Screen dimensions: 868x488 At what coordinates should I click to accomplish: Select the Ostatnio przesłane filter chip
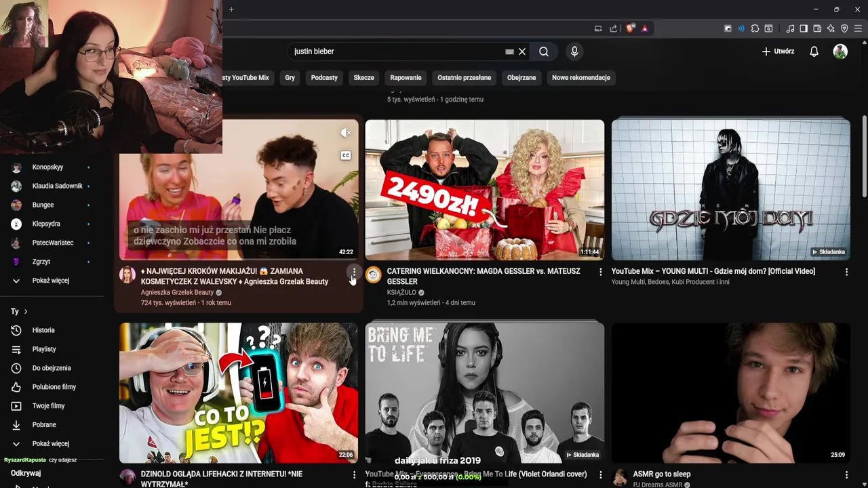pyautogui.click(x=465, y=78)
